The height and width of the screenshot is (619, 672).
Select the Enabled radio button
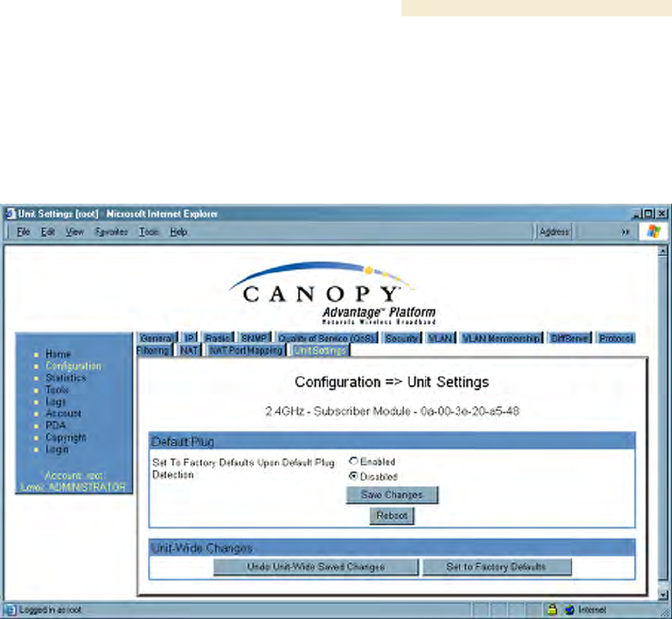coord(353,461)
